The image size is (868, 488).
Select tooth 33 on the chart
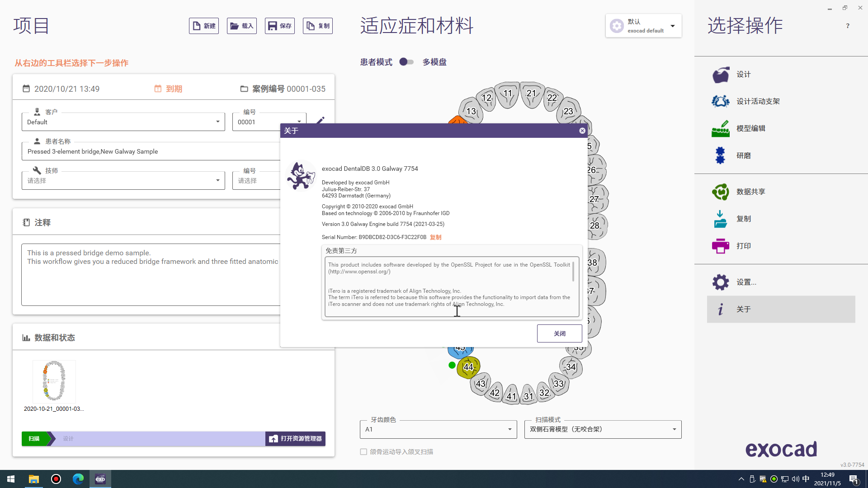point(559,384)
